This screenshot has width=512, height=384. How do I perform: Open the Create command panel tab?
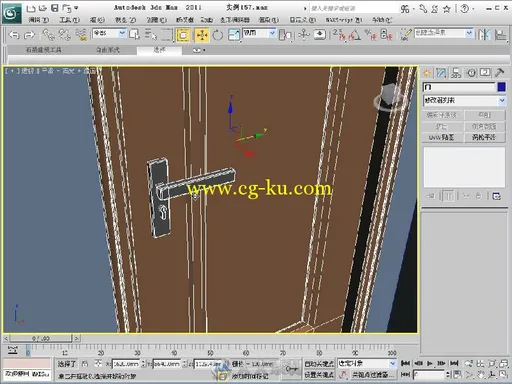click(427, 72)
